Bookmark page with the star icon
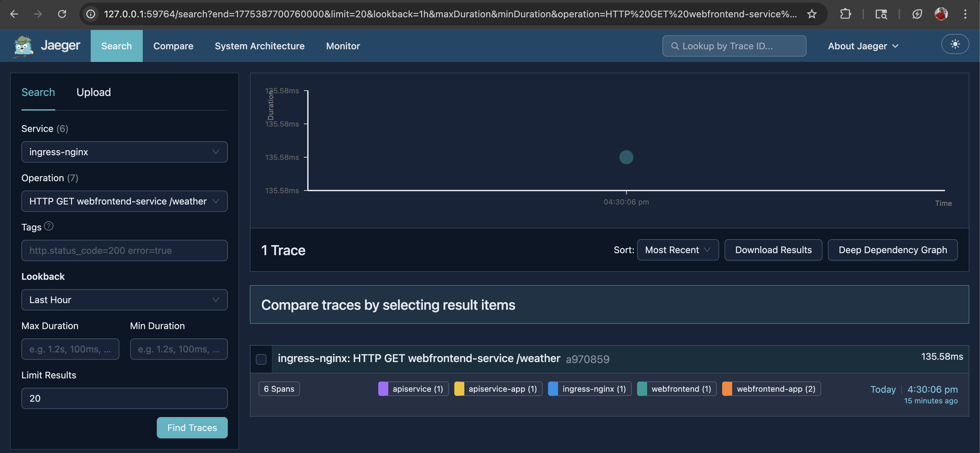Screen dimensions: 980x453 point(812,14)
